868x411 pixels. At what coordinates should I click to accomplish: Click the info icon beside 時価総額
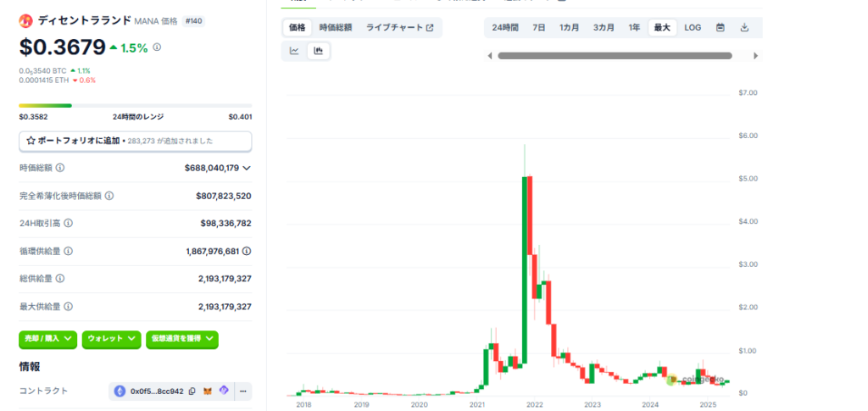(60, 169)
